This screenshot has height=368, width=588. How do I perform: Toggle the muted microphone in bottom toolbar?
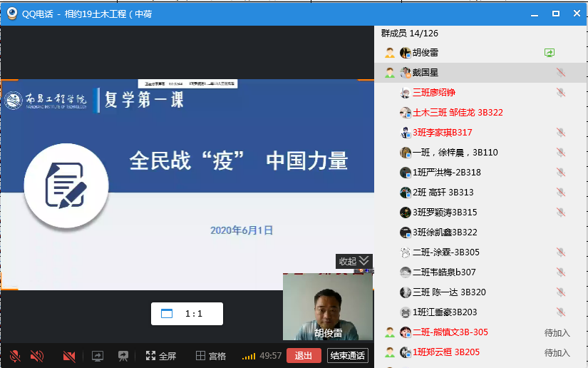14,356
